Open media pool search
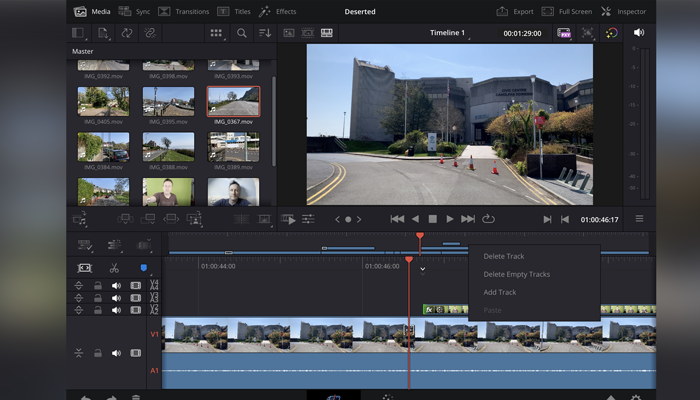 point(242,33)
